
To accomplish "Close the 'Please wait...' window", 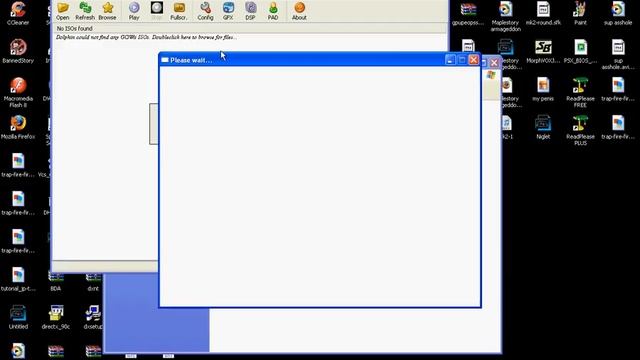I will (473, 60).
